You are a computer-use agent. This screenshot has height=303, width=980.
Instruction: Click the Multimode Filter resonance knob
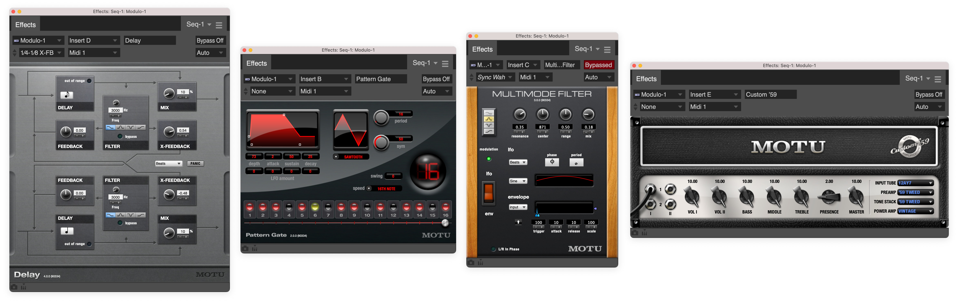tap(520, 114)
